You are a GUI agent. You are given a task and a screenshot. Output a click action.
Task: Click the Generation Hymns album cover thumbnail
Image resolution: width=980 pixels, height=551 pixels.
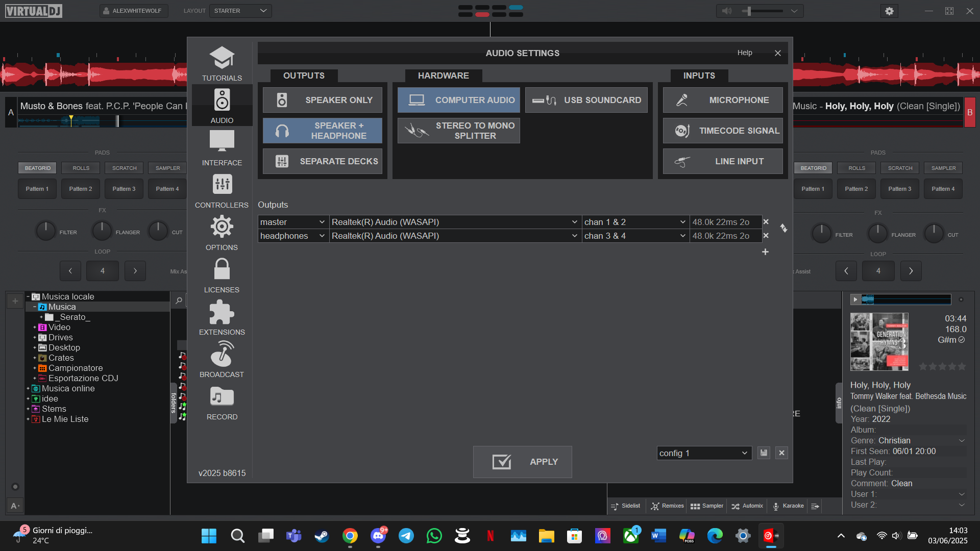[x=879, y=342]
